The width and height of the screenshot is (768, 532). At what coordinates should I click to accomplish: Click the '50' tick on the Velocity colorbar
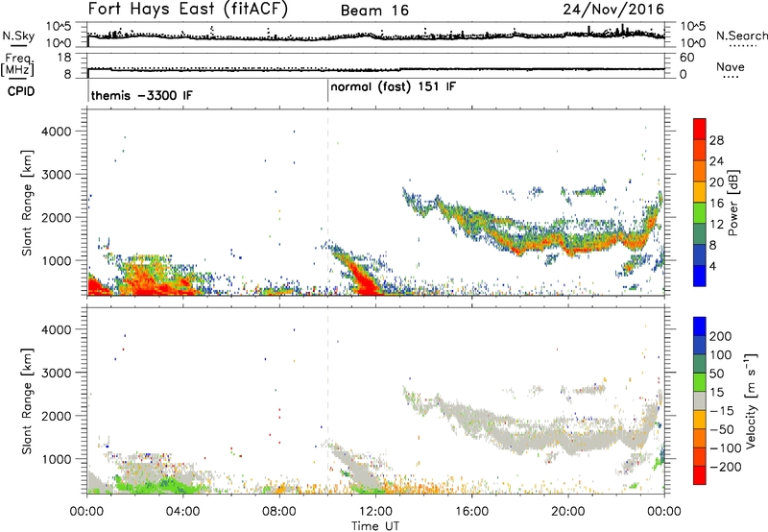click(x=716, y=374)
